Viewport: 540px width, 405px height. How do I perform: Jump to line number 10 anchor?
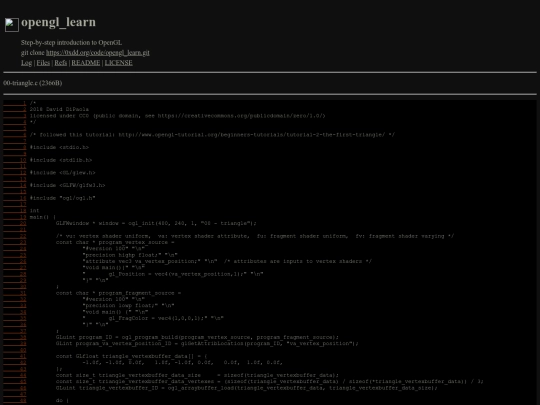pyautogui.click(x=15, y=160)
